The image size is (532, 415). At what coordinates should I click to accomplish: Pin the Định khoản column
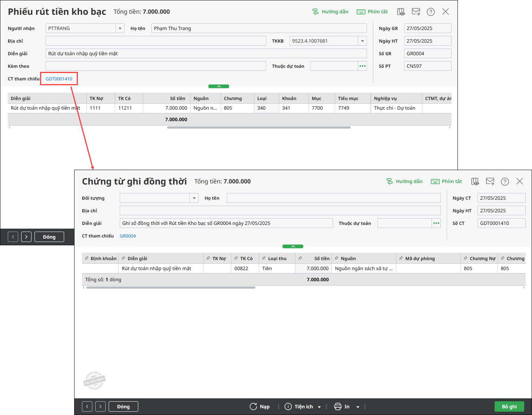86,258
